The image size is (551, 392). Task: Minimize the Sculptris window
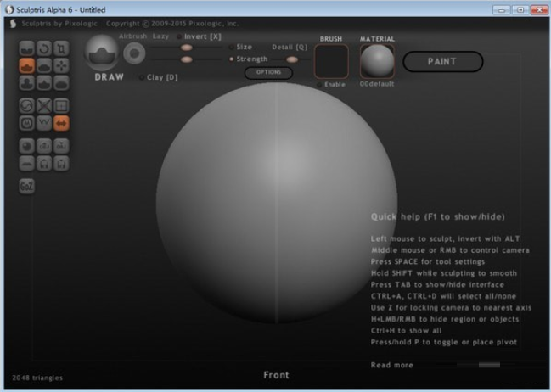pos(502,10)
